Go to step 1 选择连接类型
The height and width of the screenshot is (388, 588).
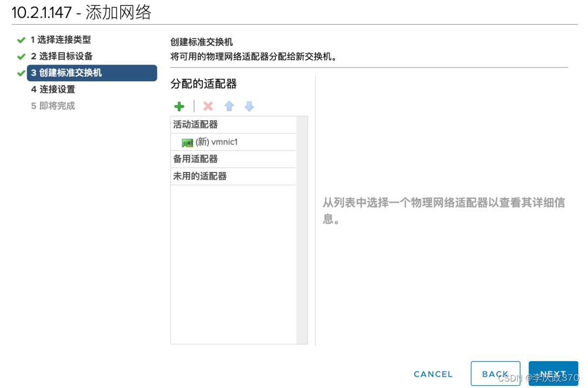(60, 40)
